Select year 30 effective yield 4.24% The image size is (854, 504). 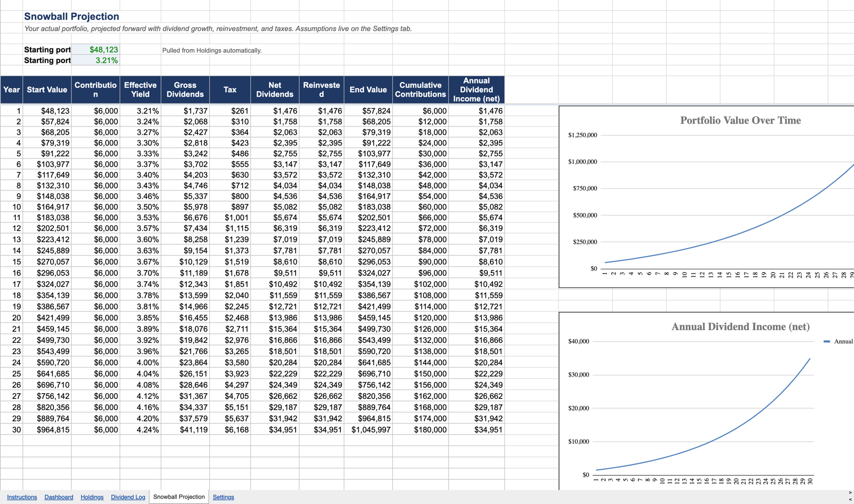pyautogui.click(x=140, y=429)
